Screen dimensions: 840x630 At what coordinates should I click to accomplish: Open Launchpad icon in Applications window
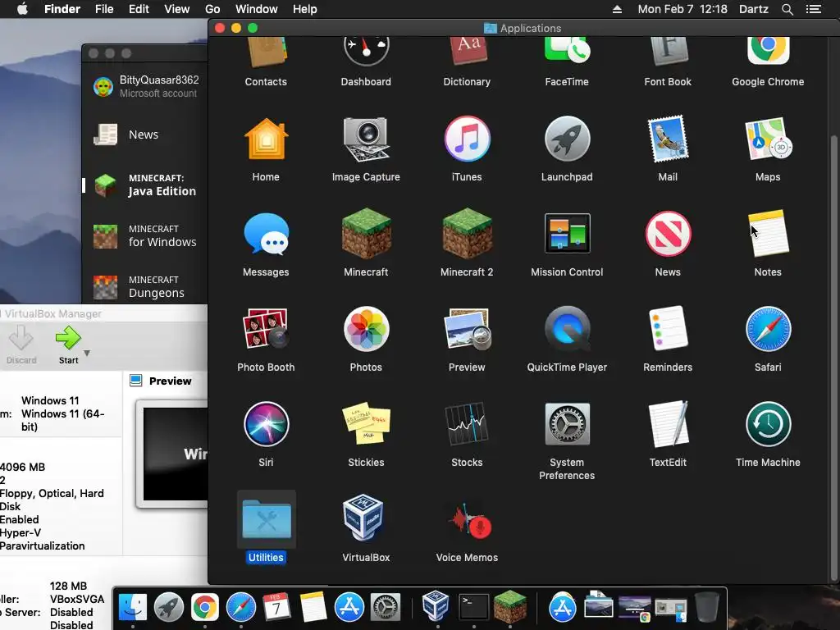click(x=567, y=139)
